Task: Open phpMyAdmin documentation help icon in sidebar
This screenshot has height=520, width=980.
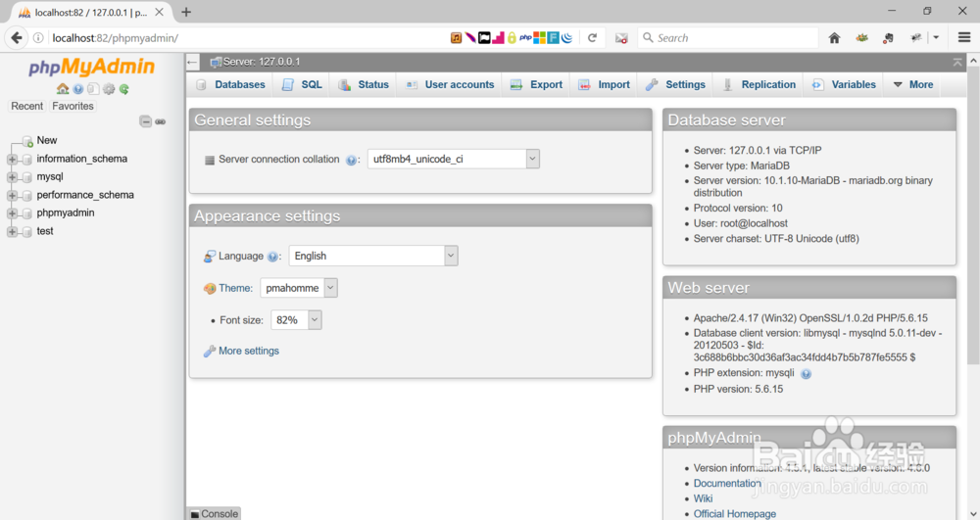Action: [78, 89]
